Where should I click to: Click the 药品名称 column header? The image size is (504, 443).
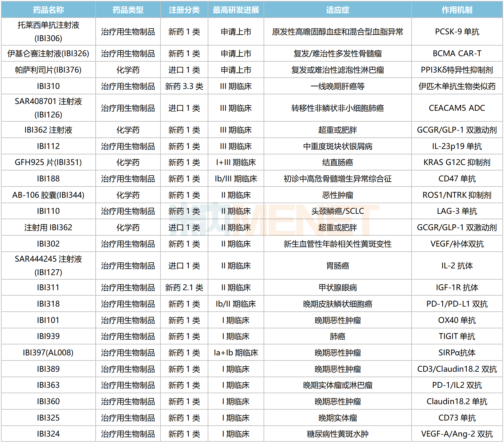[48, 10]
